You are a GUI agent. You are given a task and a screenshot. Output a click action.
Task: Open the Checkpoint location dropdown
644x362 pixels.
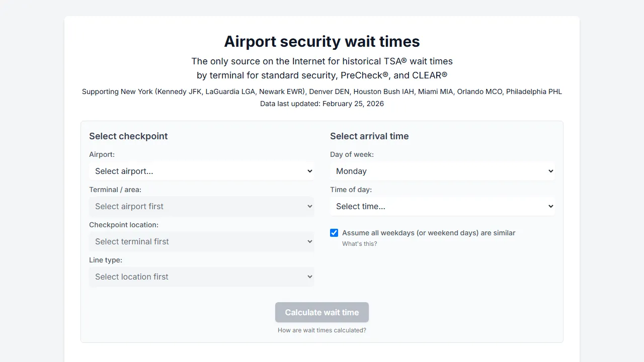[201, 241]
